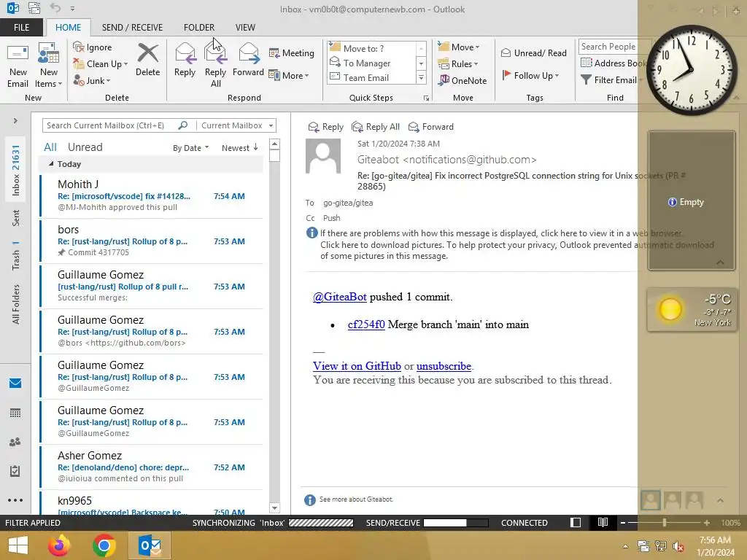Viewport: 747px width, 560px height.
Task: Open the More respond options dropdown
Action: 289,75
